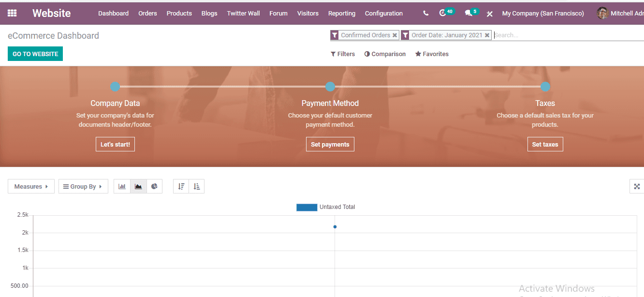Open the Dashboard menu
Viewport: 644px width, 297px height.
113,14
